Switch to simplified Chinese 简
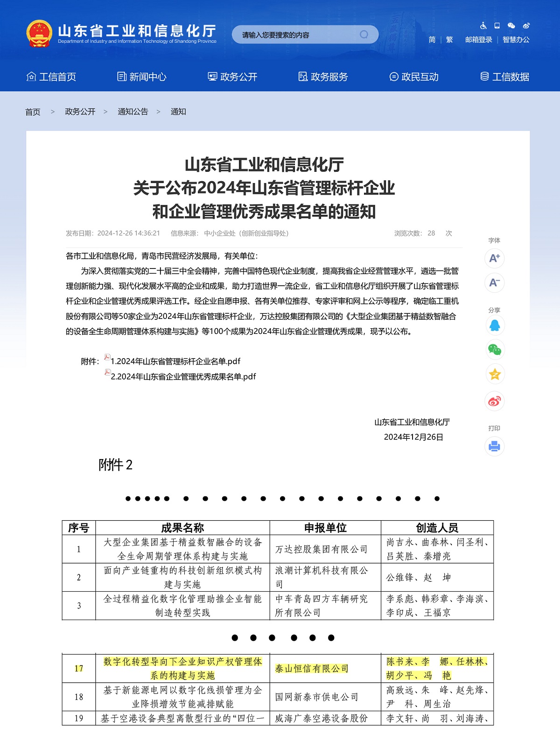This screenshot has width=560, height=735. pos(432,40)
